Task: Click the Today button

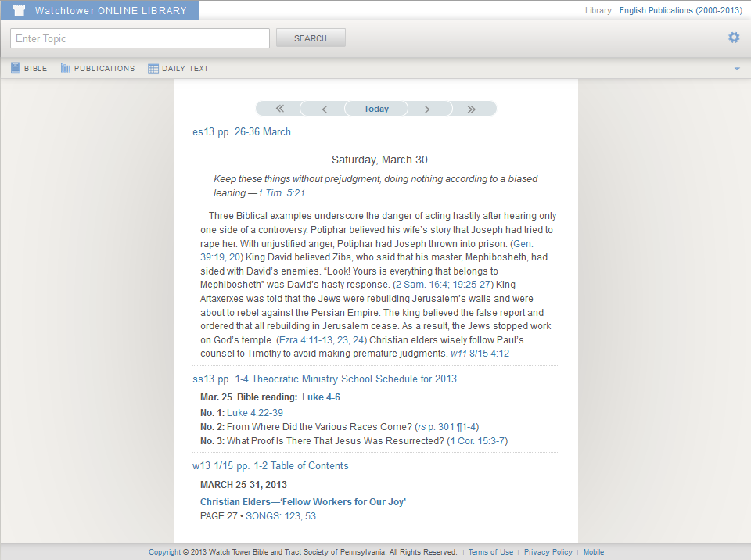Action: pos(375,108)
